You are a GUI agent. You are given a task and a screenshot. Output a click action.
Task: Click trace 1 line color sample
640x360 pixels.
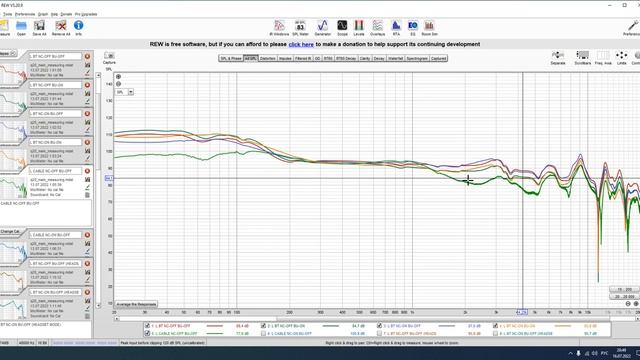coord(215,326)
